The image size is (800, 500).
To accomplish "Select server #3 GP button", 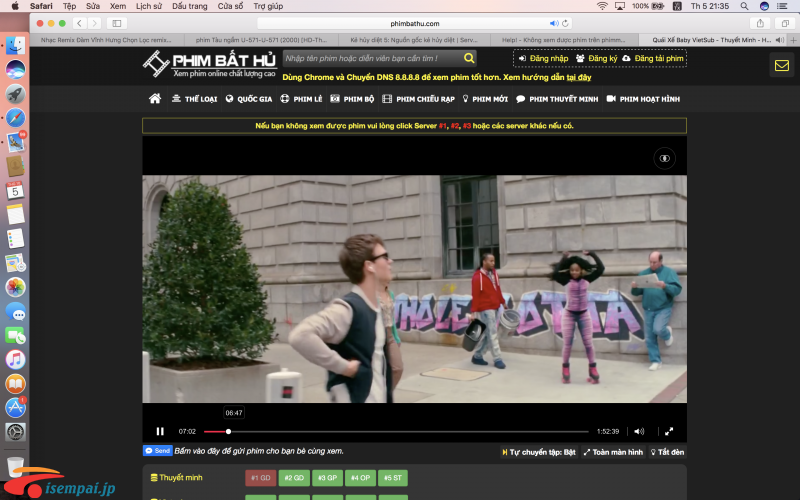I will click(327, 478).
